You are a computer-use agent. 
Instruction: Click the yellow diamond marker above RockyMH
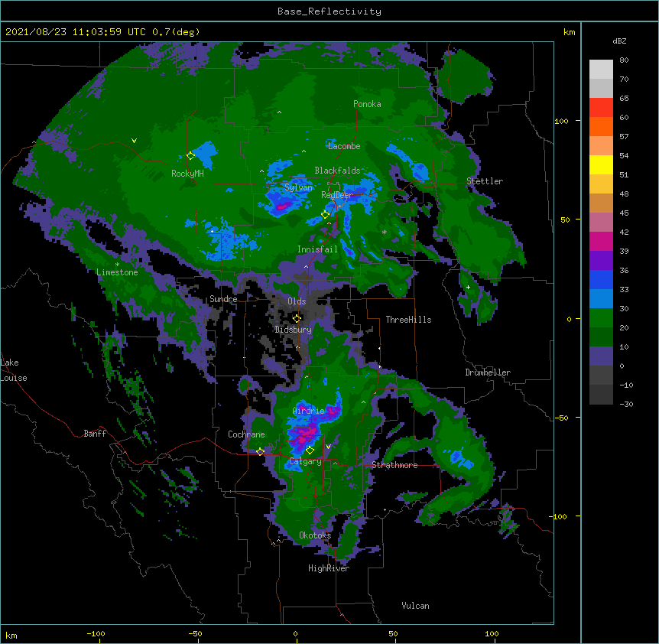[x=191, y=155]
